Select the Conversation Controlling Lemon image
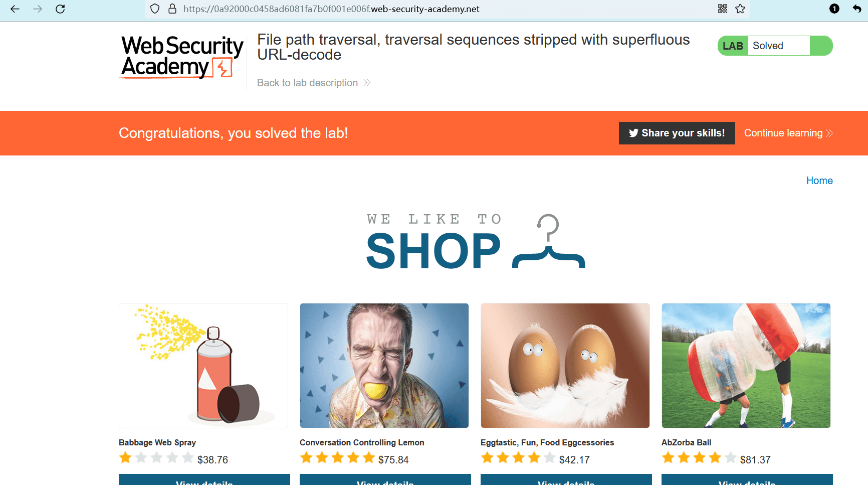Viewport: 868px width, 485px height. [x=384, y=366]
